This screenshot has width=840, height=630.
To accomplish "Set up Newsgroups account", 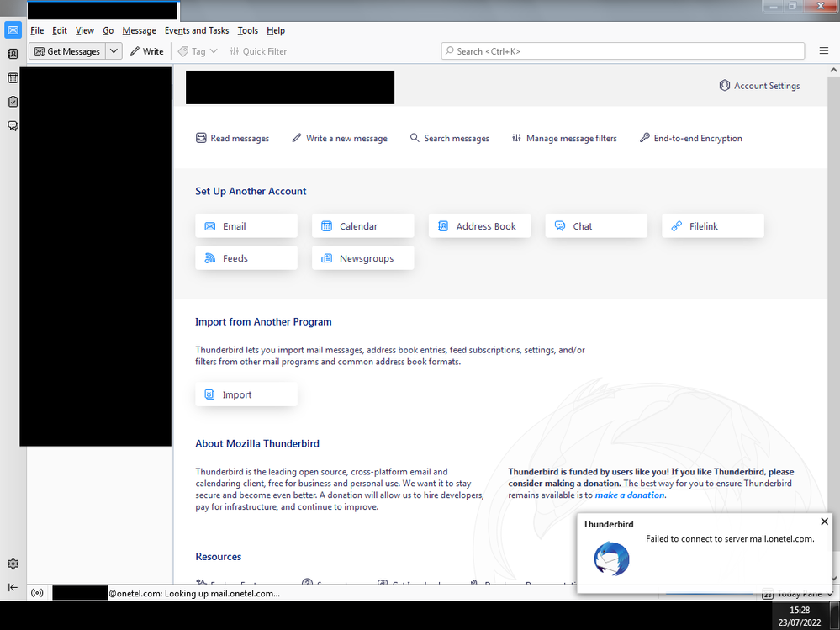I will 363,258.
